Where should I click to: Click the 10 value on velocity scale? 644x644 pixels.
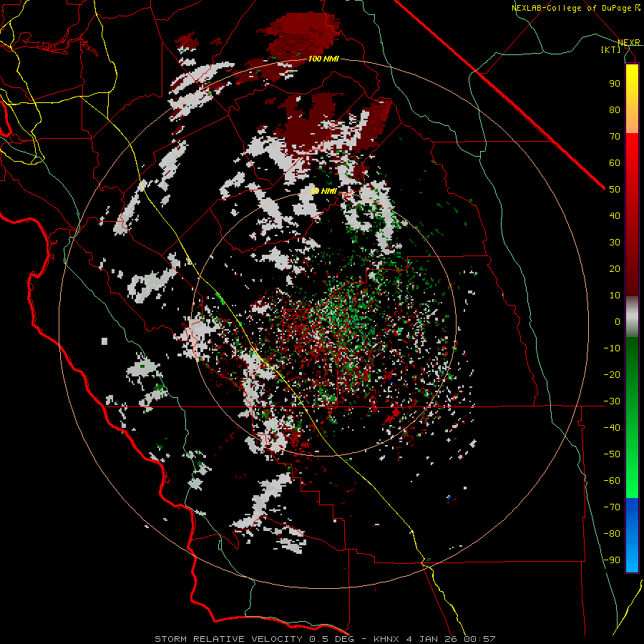coord(615,296)
